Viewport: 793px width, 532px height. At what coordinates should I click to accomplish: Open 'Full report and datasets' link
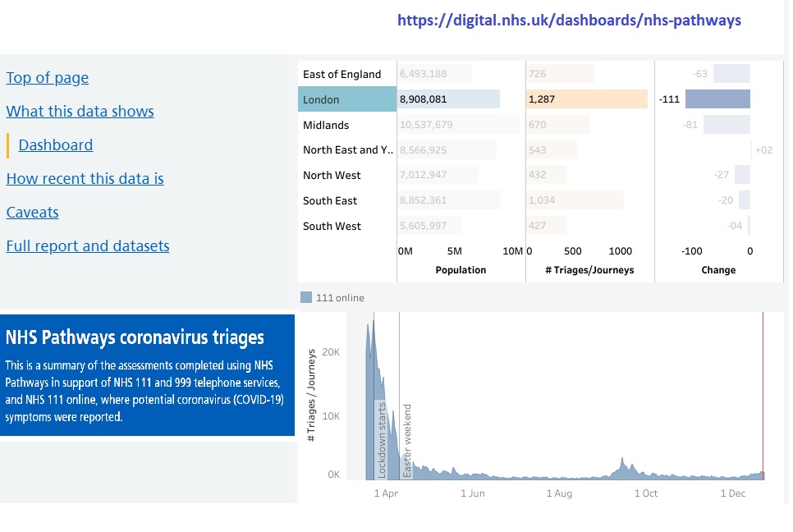click(x=88, y=246)
